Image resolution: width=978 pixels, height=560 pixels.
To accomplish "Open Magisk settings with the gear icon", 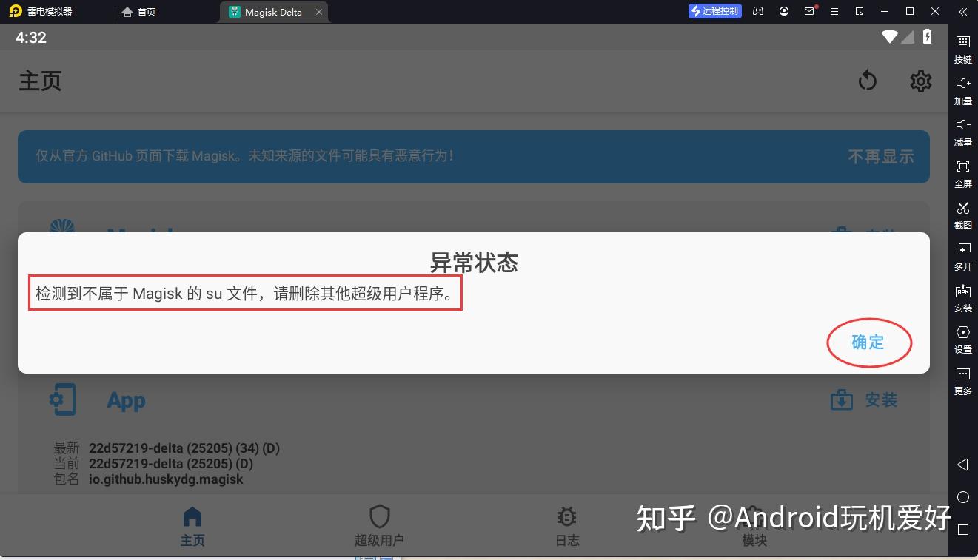I will 920,81.
